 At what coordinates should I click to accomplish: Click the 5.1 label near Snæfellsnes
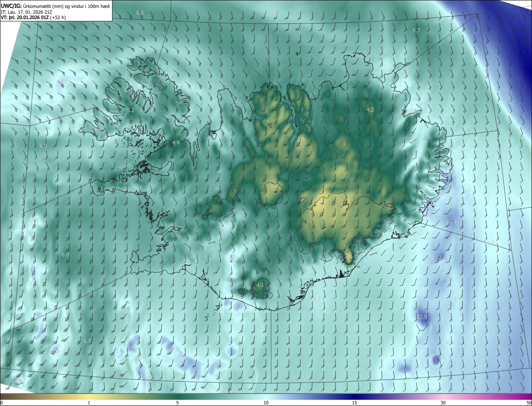click(99, 188)
